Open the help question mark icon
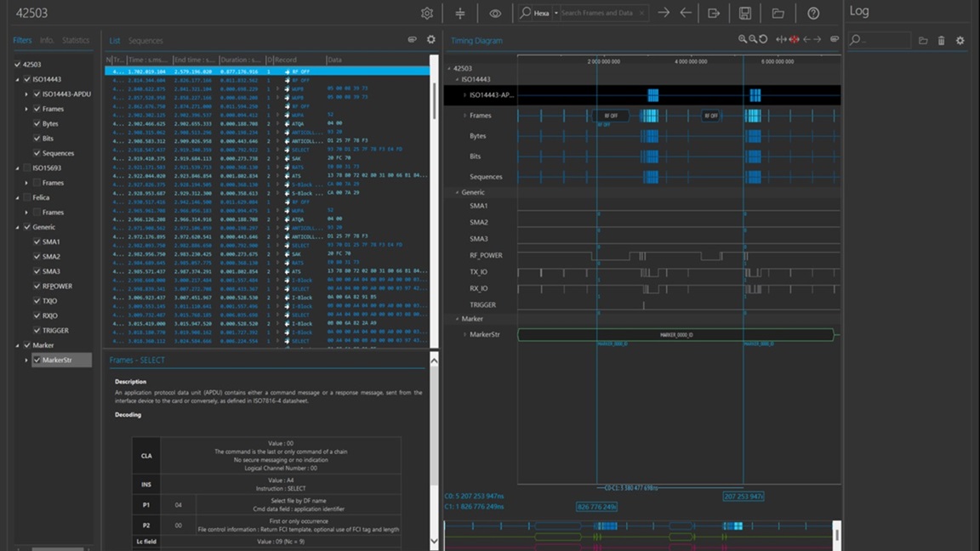 click(813, 13)
